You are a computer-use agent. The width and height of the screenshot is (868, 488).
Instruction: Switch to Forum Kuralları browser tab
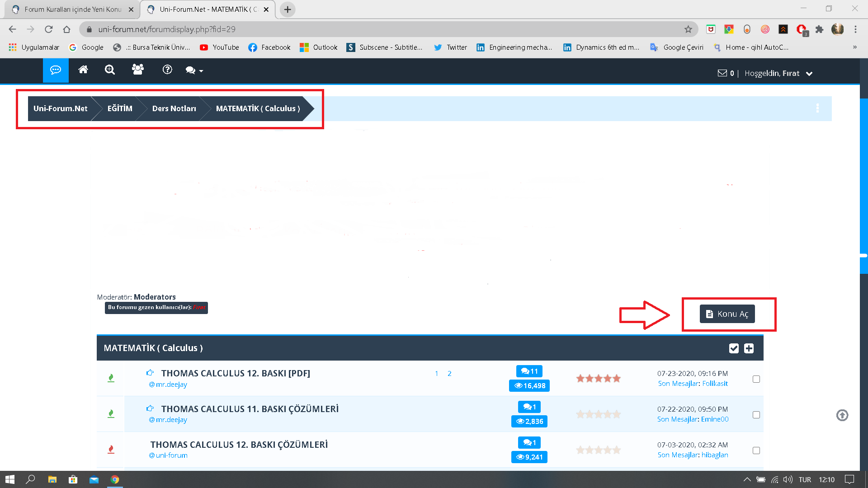click(72, 9)
